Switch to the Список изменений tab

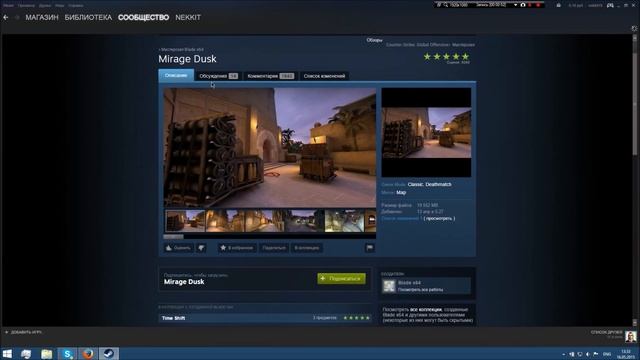324,76
